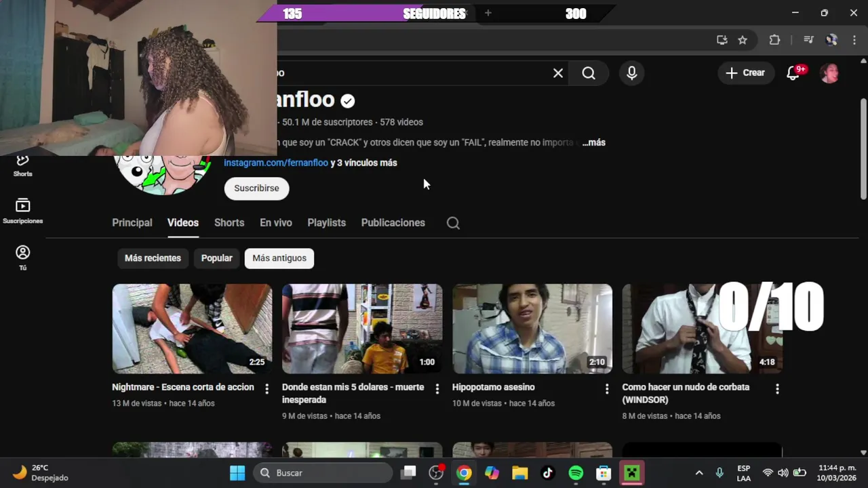This screenshot has height=488, width=868.
Task: Open the Chrome extensions puzzle icon
Action: coord(774,40)
